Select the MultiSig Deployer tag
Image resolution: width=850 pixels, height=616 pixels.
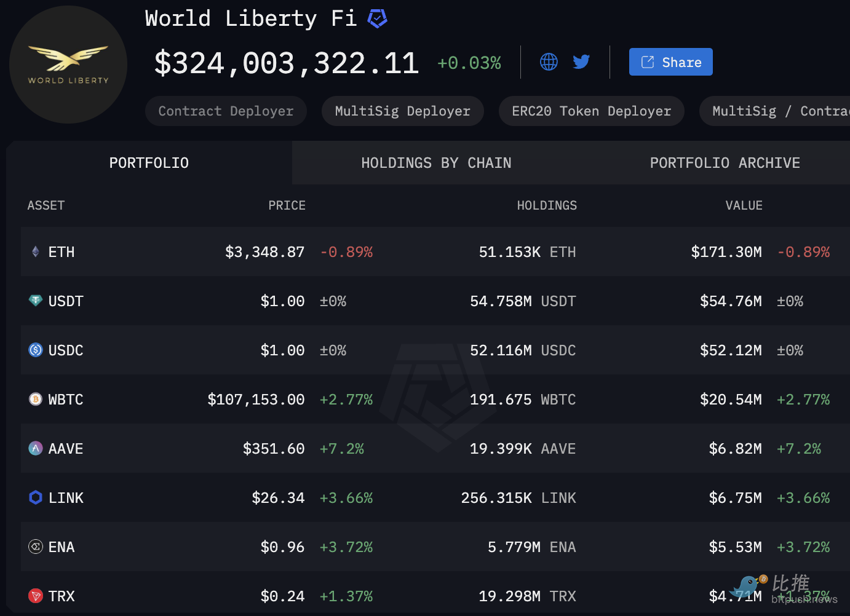tap(402, 111)
